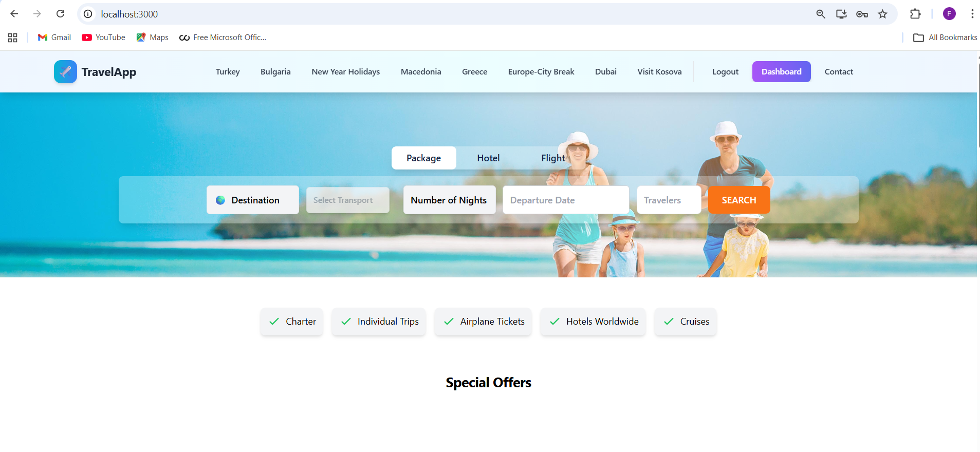Viewport: 980px width, 452px height.
Task: Open the Chrome profile avatar
Action: pos(949,14)
